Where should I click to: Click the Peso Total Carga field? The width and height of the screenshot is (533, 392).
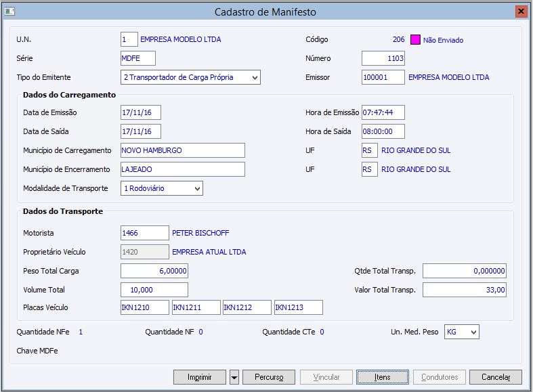point(154,271)
